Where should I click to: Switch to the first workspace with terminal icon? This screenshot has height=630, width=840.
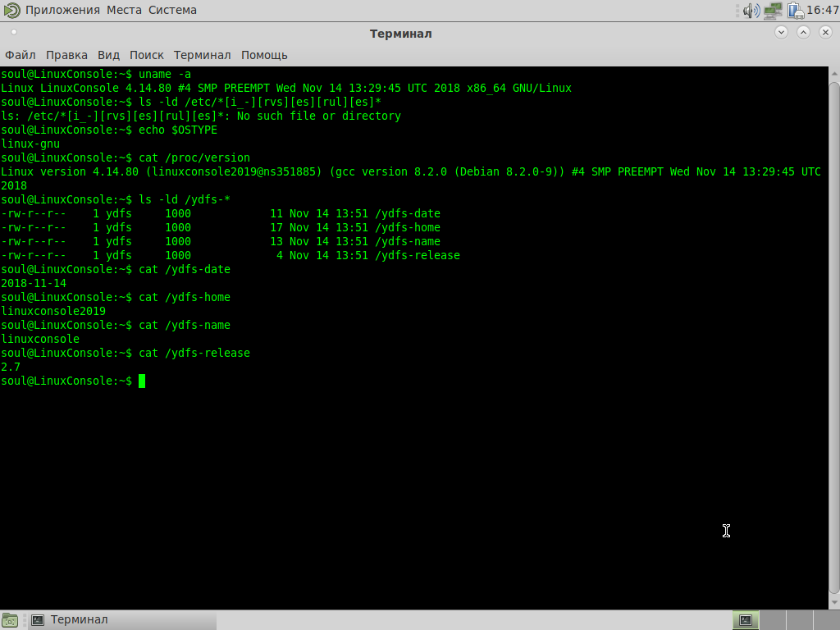(x=746, y=620)
